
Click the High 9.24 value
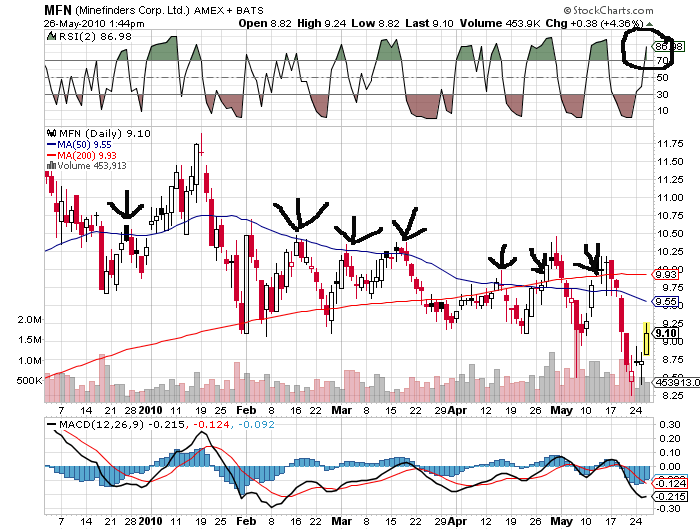(321, 23)
